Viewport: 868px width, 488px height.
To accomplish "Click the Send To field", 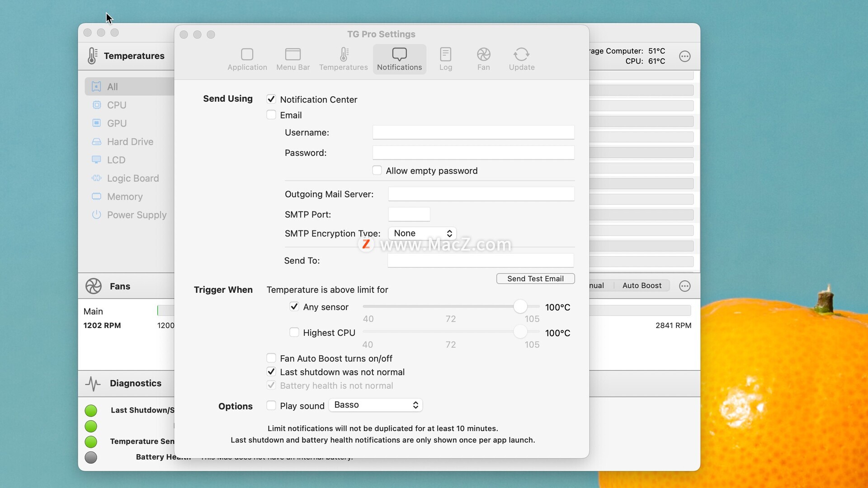I will coord(481,260).
